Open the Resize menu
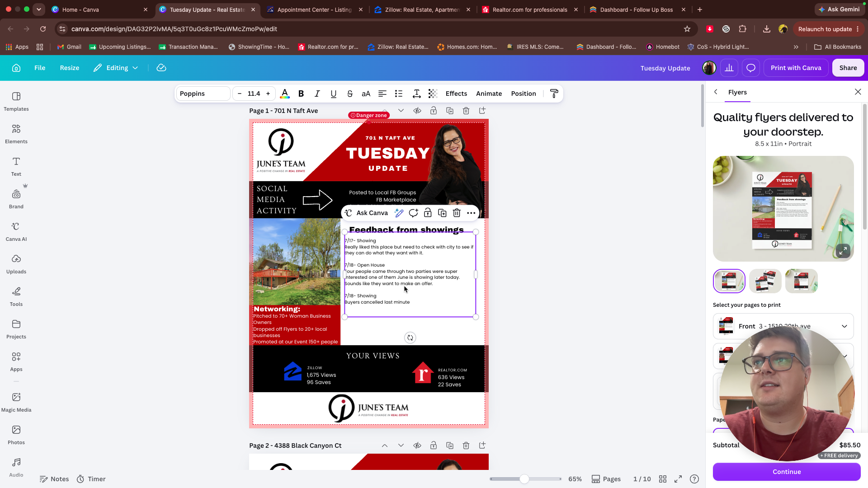 [70, 68]
